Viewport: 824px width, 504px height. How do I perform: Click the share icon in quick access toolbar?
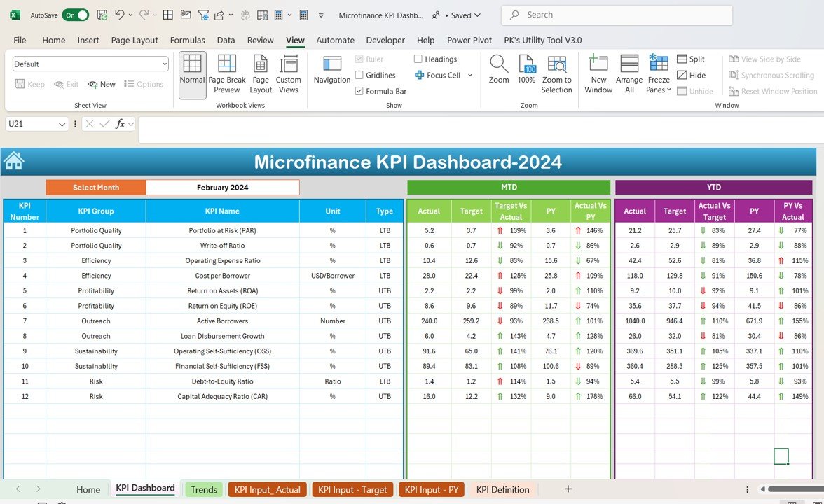(219, 15)
